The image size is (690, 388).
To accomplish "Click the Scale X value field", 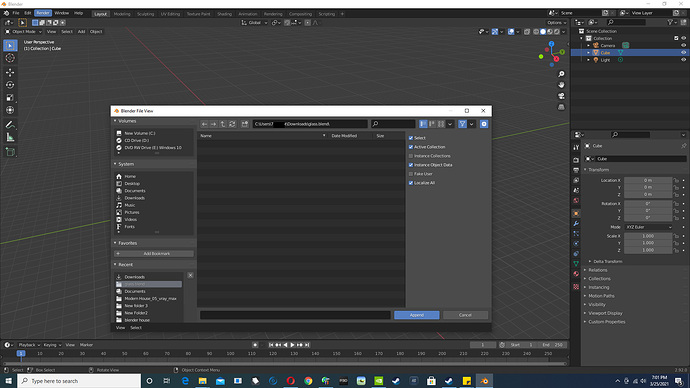I will (x=648, y=236).
